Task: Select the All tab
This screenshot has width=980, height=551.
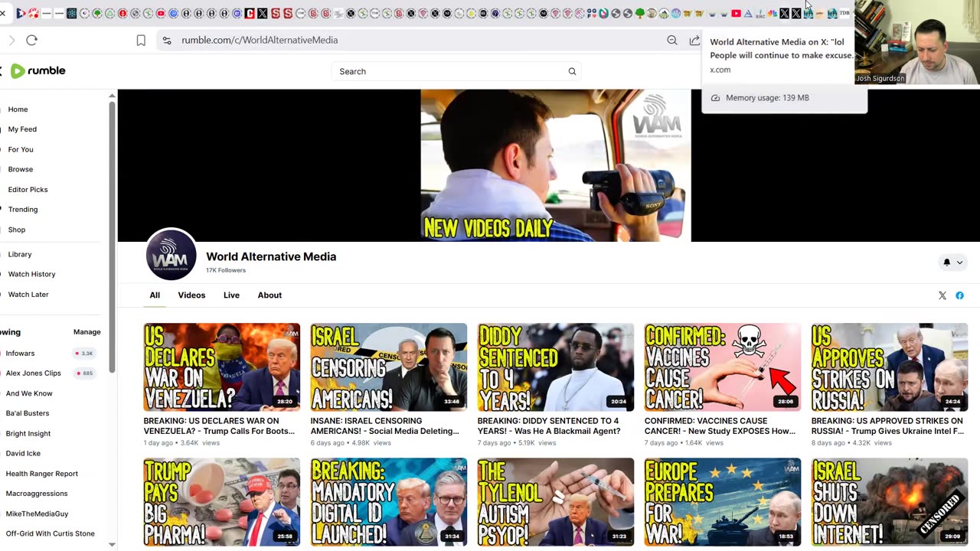Action: coord(155,295)
